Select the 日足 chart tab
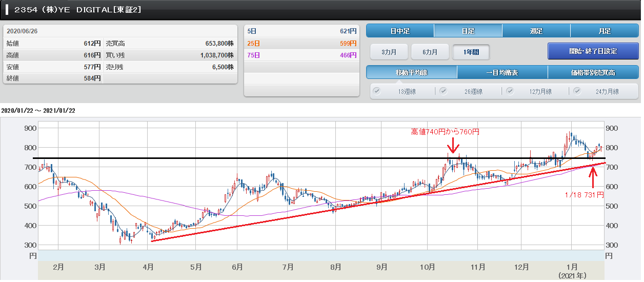 tap(468, 31)
